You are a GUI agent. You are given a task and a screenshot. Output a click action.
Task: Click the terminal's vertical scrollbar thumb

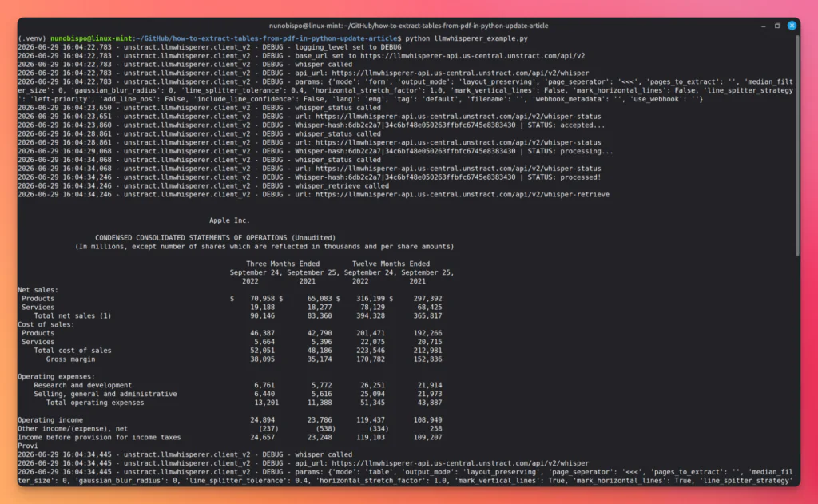click(x=797, y=146)
